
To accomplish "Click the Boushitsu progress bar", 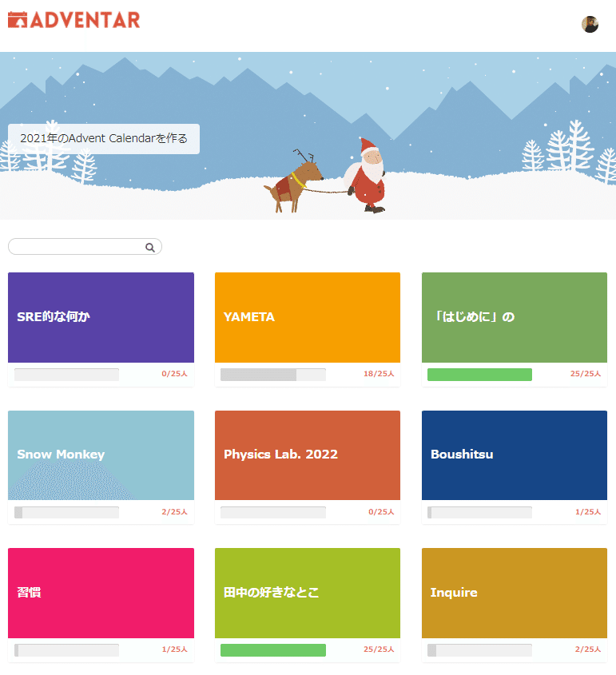I will (x=479, y=512).
